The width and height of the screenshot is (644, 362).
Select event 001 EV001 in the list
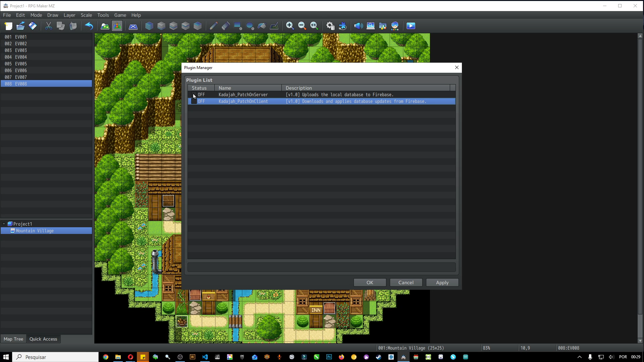(x=46, y=37)
